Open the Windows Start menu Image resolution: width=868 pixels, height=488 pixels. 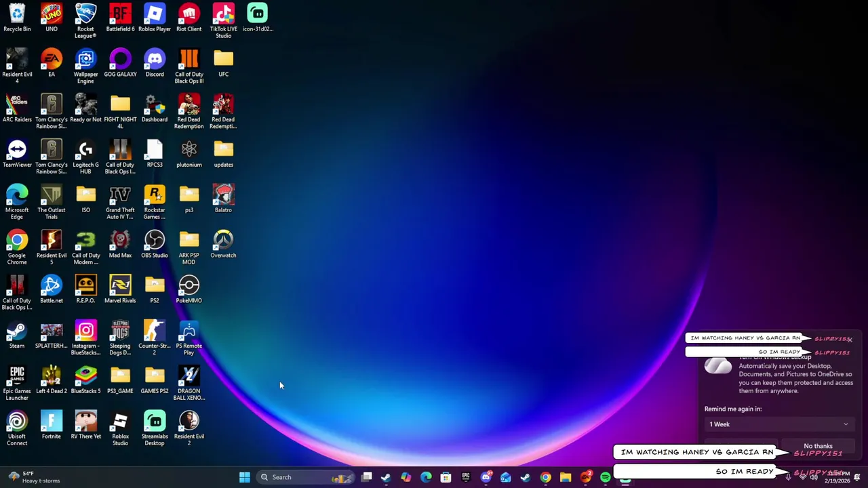[x=245, y=477]
